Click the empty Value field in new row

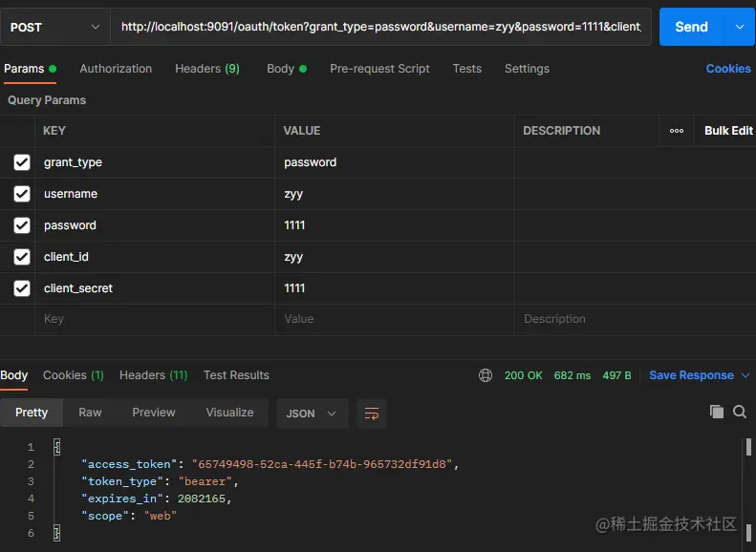tap(395, 319)
